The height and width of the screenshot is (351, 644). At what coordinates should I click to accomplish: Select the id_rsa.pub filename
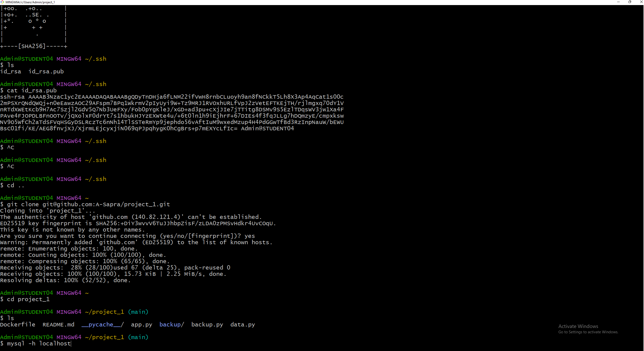pyautogui.click(x=46, y=71)
